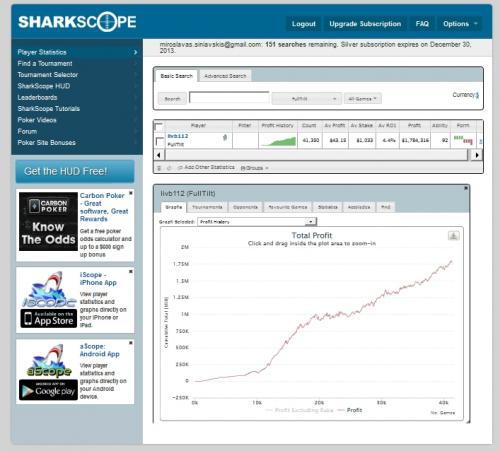Open the All Games dropdown
The width and height of the screenshot is (500, 451).
pyautogui.click(x=363, y=99)
